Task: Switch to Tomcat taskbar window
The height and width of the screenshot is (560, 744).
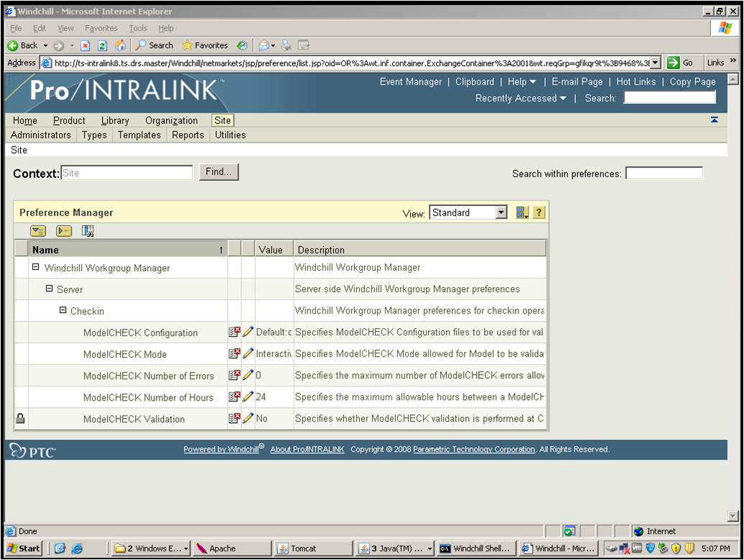Action: [x=314, y=548]
